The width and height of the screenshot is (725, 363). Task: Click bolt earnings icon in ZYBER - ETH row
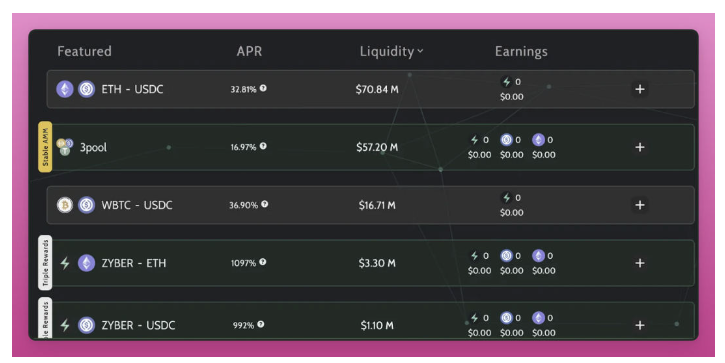474,256
